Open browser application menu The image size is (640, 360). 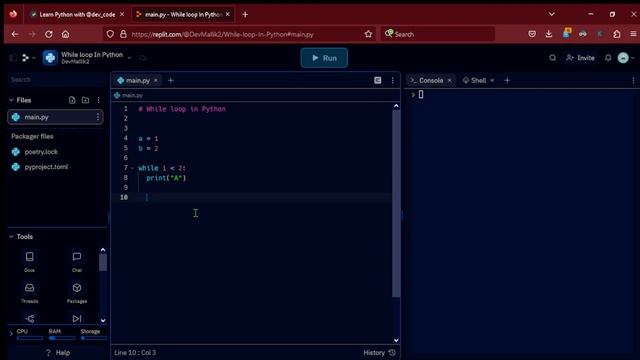click(x=633, y=34)
